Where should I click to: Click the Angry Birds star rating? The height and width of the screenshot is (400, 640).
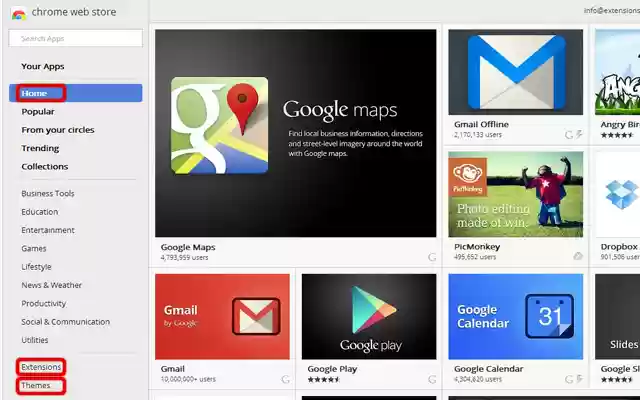pyautogui.click(x=617, y=135)
